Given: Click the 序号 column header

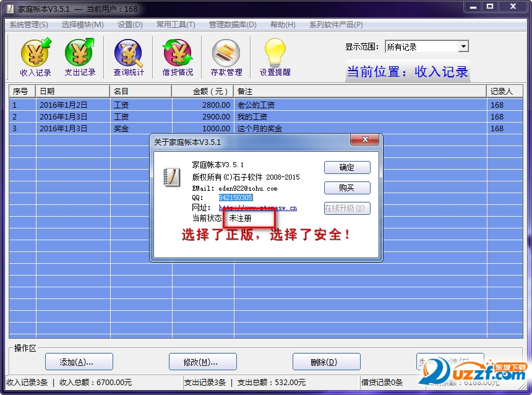Looking at the screenshot, I should pyautogui.click(x=22, y=92).
